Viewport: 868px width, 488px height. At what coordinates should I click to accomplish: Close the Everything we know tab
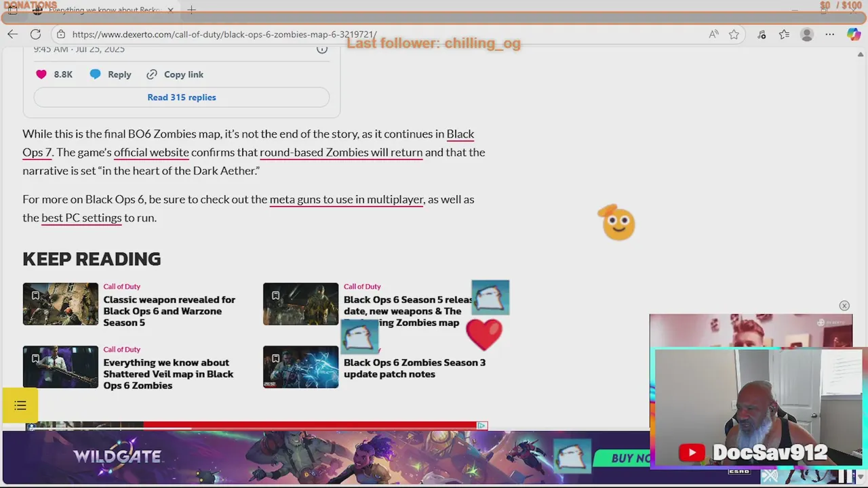[170, 10]
